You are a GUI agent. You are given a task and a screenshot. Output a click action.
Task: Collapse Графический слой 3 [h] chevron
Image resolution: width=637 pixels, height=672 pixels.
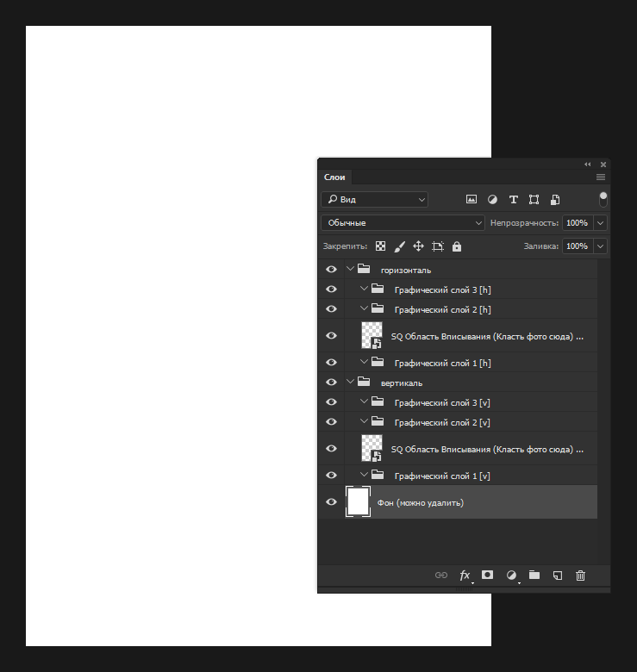point(364,289)
